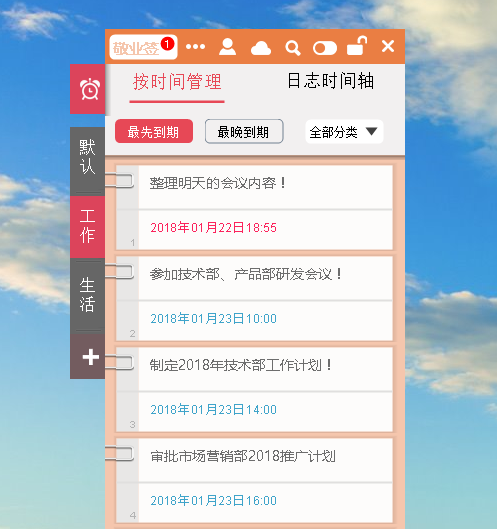Switch to the 工作 category tab
This screenshot has height=529, width=497.
tap(88, 227)
